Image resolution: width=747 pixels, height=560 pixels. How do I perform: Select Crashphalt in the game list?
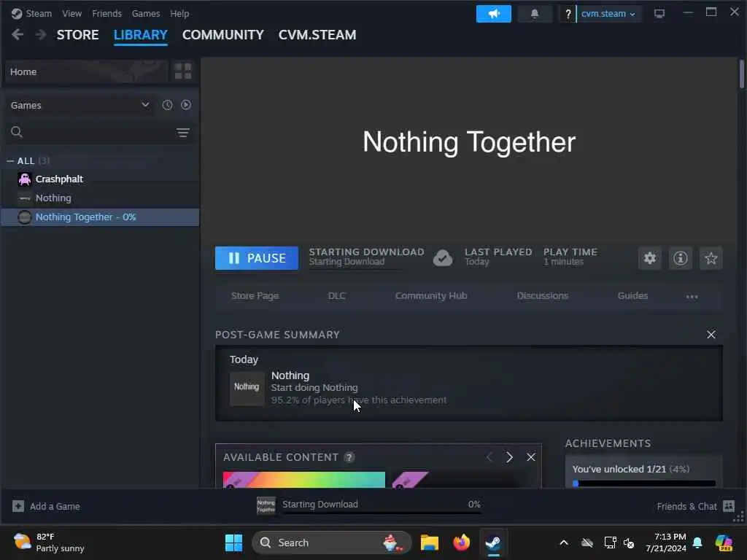(x=100, y=179)
